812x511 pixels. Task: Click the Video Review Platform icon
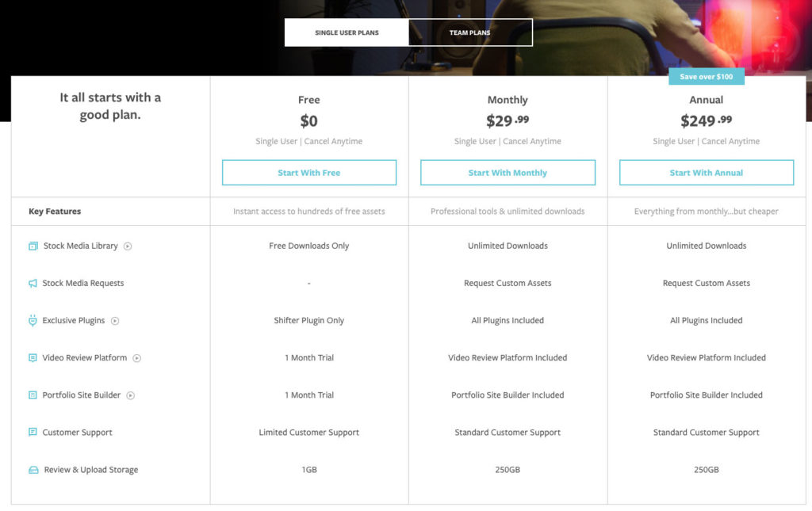point(33,358)
